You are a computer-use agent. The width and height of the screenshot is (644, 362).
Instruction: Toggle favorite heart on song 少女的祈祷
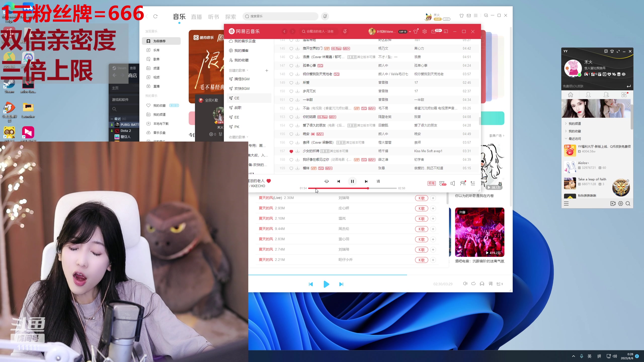[x=291, y=151]
